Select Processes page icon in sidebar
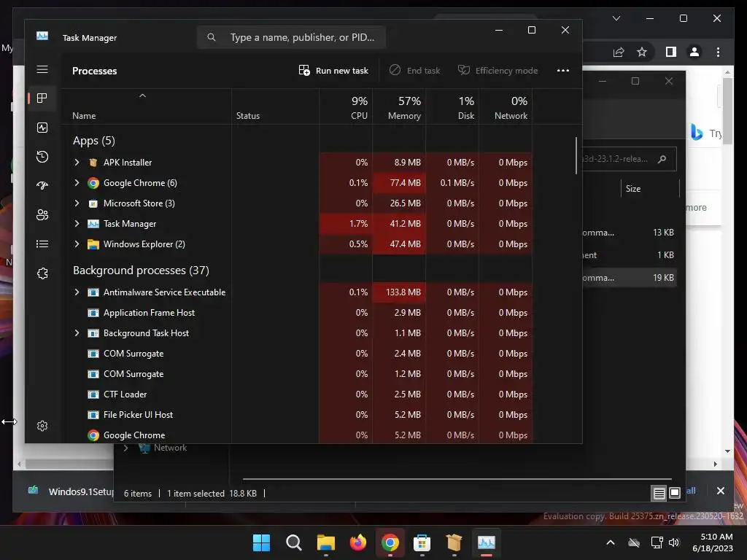 coord(42,98)
